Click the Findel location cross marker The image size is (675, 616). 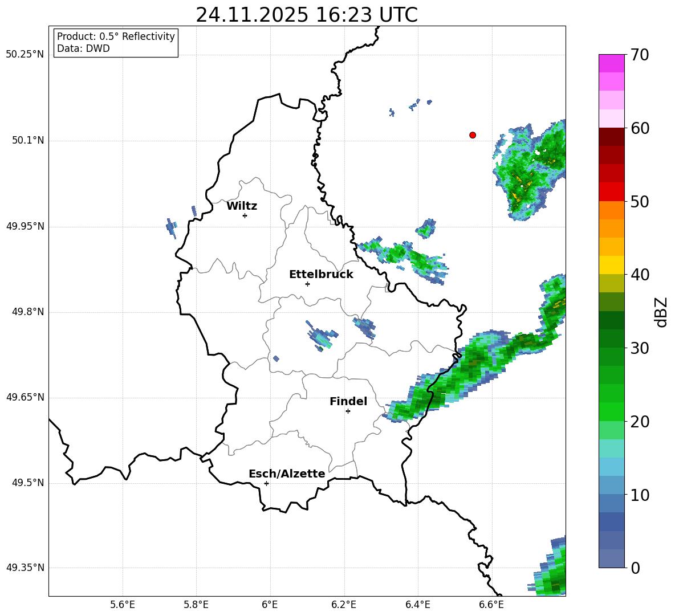(x=348, y=411)
